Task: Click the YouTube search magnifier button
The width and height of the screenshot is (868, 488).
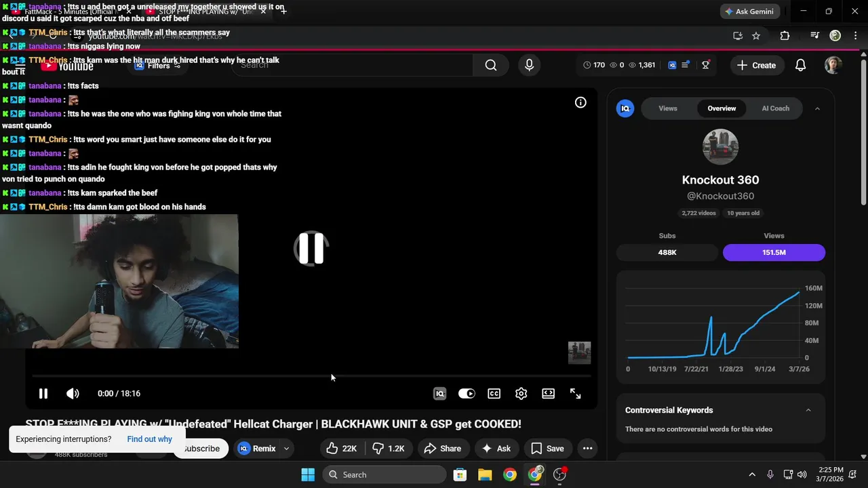Action: pyautogui.click(x=491, y=65)
